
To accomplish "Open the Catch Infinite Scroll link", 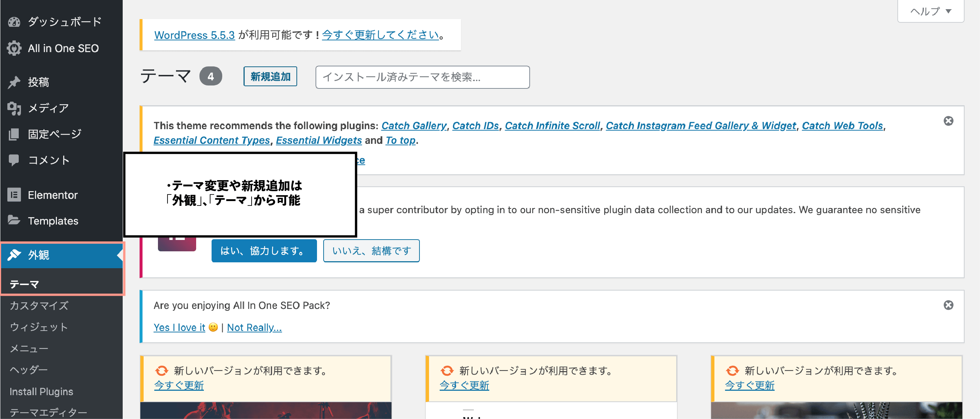I will [552, 125].
